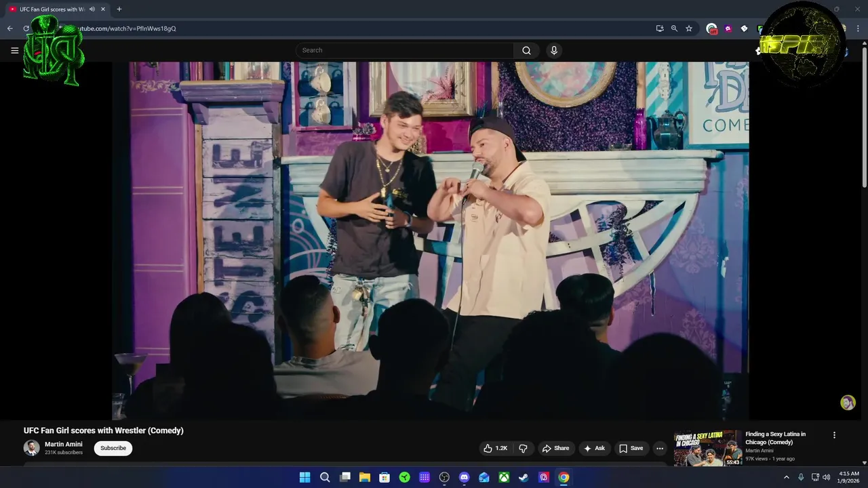This screenshot has width=868, height=488.
Task: Open the Windows Start menu
Action: tap(305, 477)
